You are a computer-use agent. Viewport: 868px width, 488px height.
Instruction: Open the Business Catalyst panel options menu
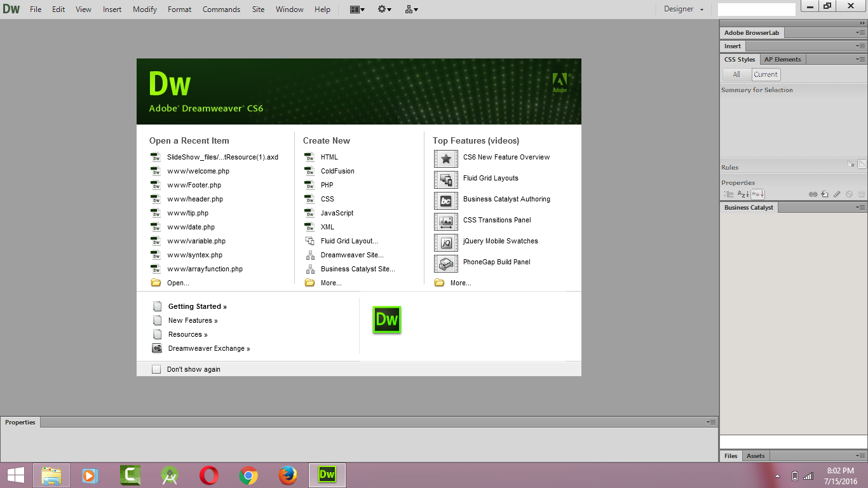coord(860,207)
